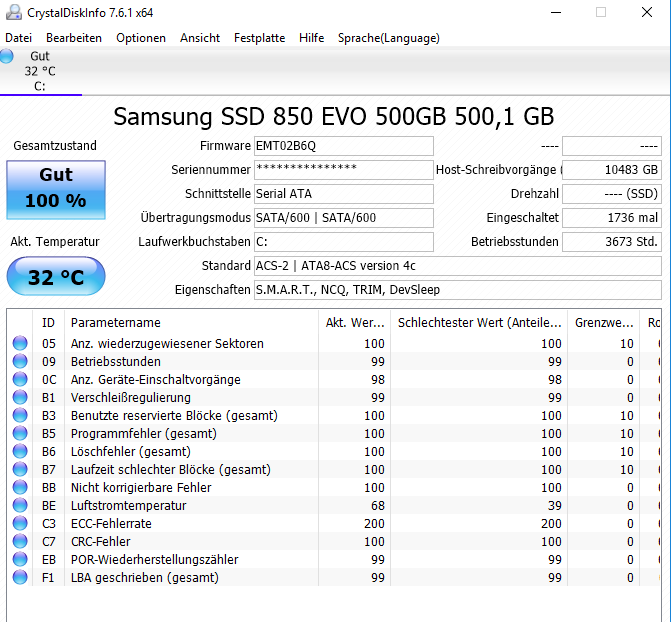Click the Eigenschaften field with S.M.A.R.T., NCQ, TRIM
Viewport: 671px width, 622px height.
[458, 290]
